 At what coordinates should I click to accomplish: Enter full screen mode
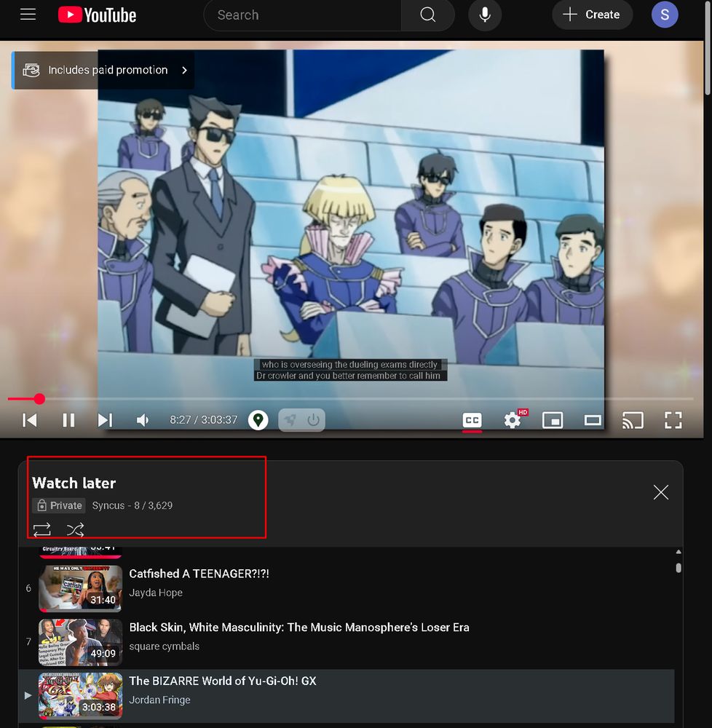(x=673, y=421)
